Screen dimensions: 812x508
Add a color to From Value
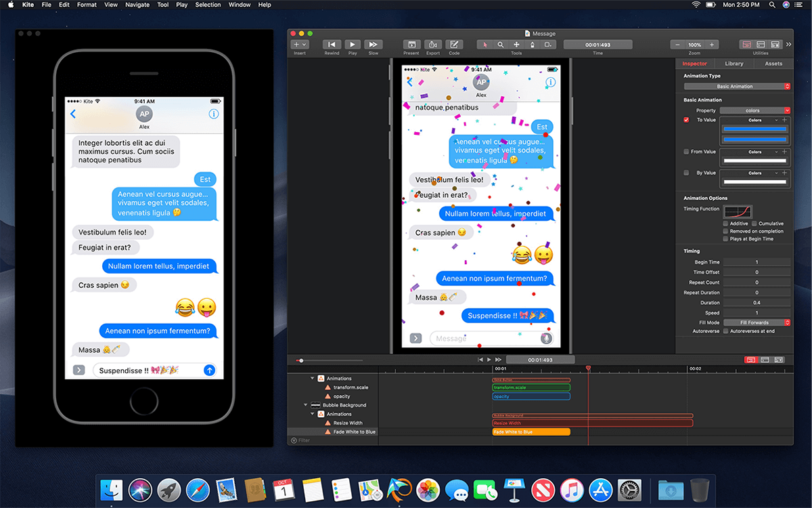pos(784,152)
